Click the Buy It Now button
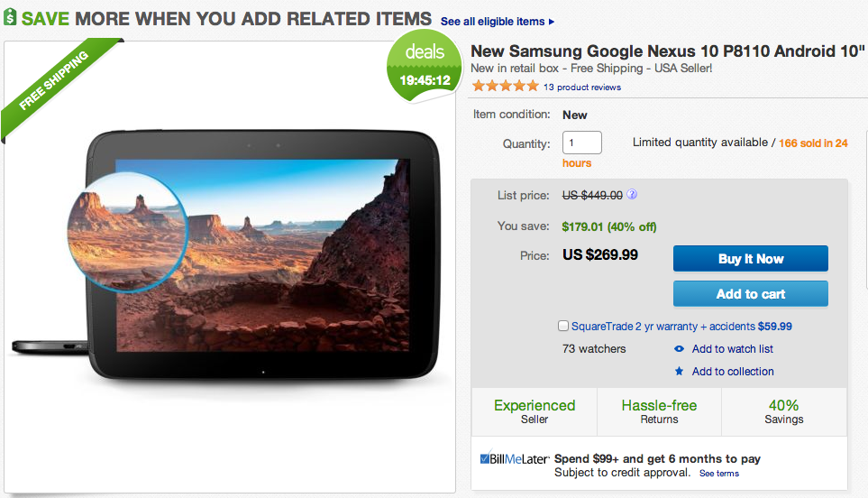This screenshot has height=498, width=868. pos(750,259)
